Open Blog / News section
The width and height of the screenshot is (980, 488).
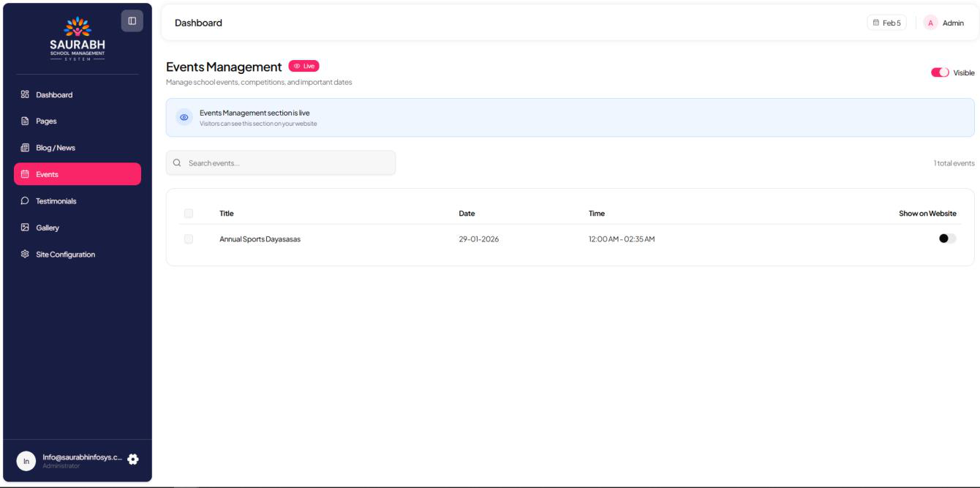pyautogui.click(x=55, y=148)
